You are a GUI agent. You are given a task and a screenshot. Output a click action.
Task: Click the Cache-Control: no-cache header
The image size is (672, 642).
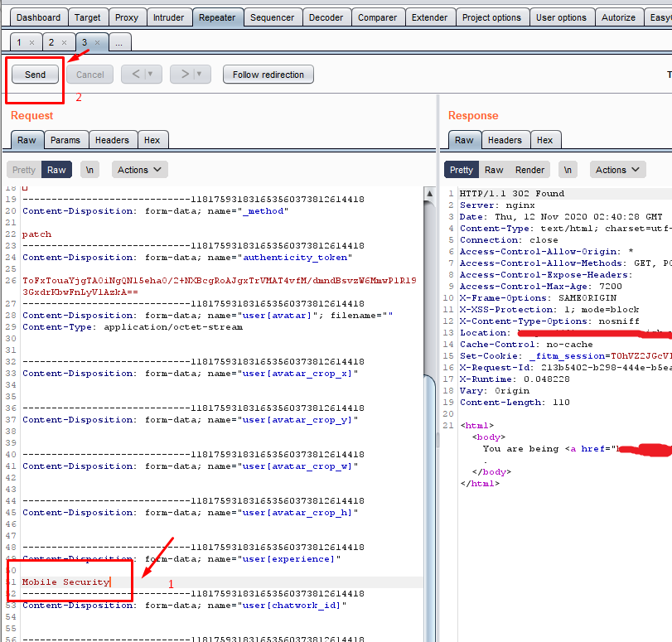526,344
